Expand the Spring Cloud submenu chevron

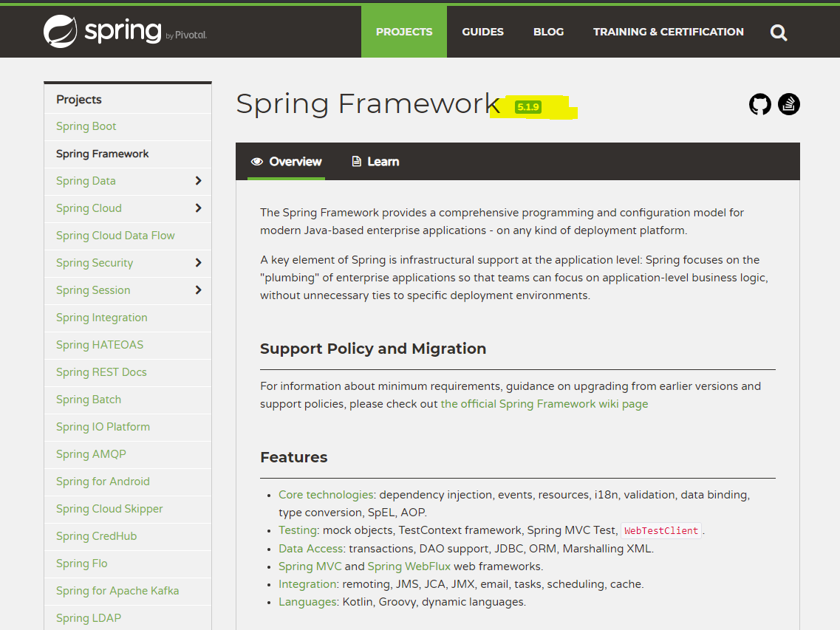pos(198,208)
